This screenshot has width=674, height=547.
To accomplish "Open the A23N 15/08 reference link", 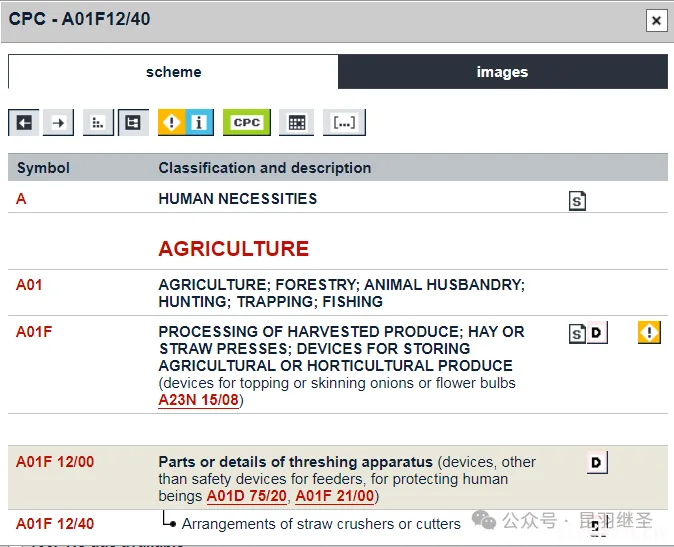I will click(198, 400).
